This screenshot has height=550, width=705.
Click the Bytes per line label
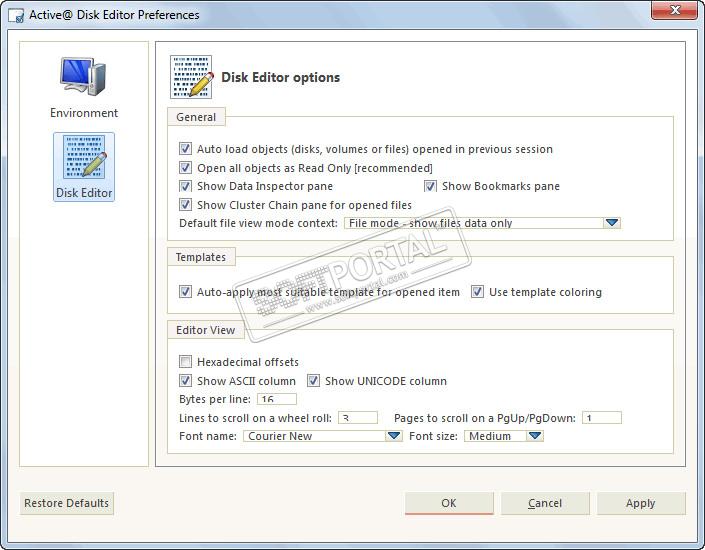click(x=215, y=399)
